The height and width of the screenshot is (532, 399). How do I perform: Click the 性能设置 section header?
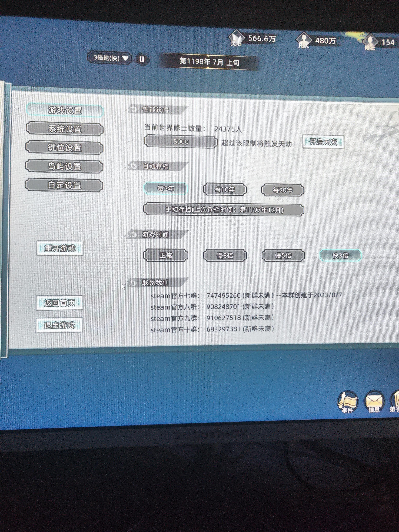point(156,110)
